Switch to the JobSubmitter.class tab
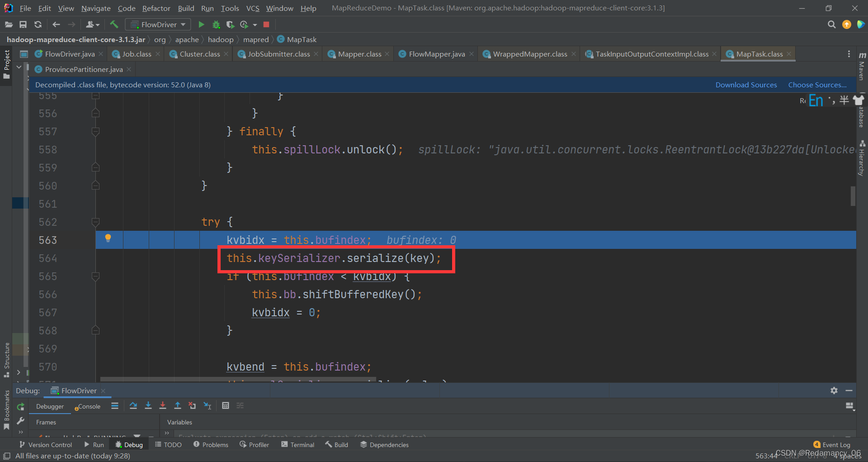 278,54
